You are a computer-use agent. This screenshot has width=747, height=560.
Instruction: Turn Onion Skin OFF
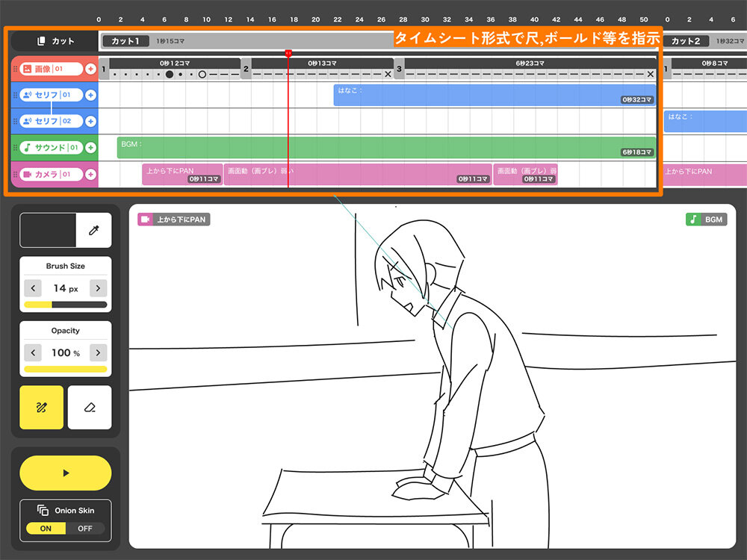(84, 528)
